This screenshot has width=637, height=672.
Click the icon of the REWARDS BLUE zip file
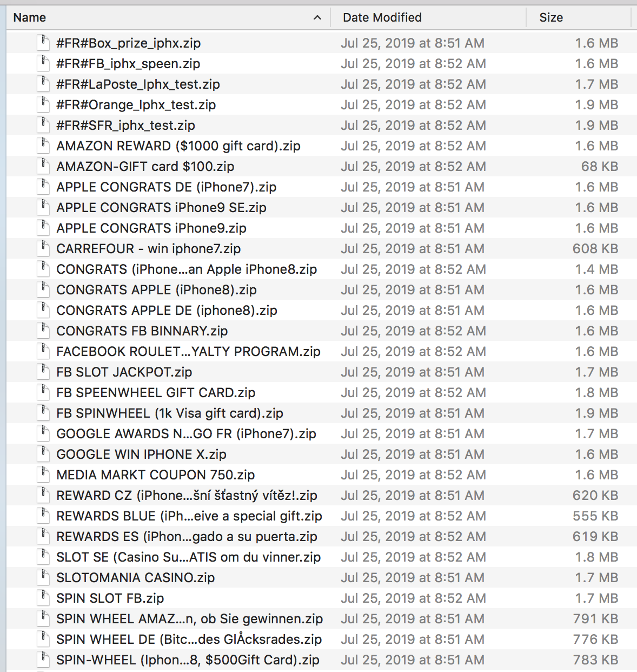(43, 516)
